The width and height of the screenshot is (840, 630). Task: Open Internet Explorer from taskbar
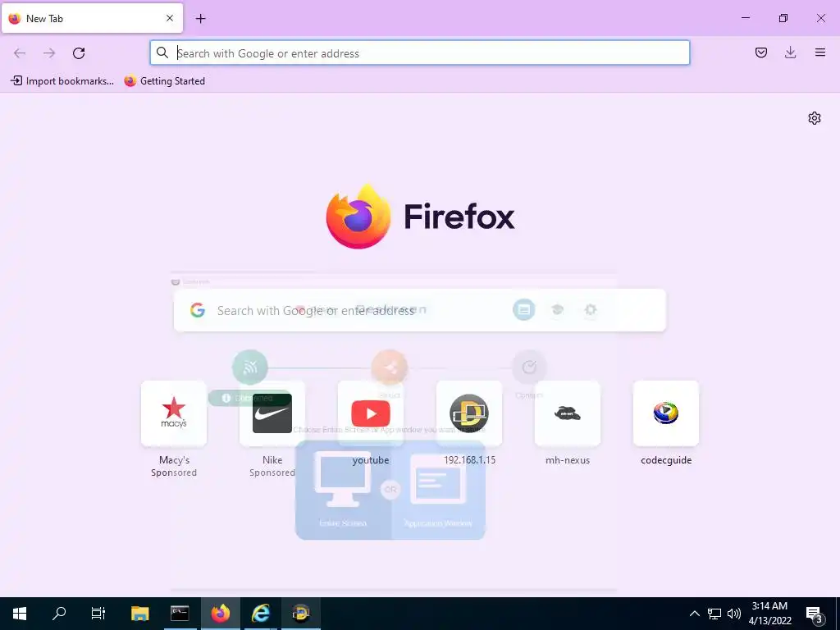[260, 614]
